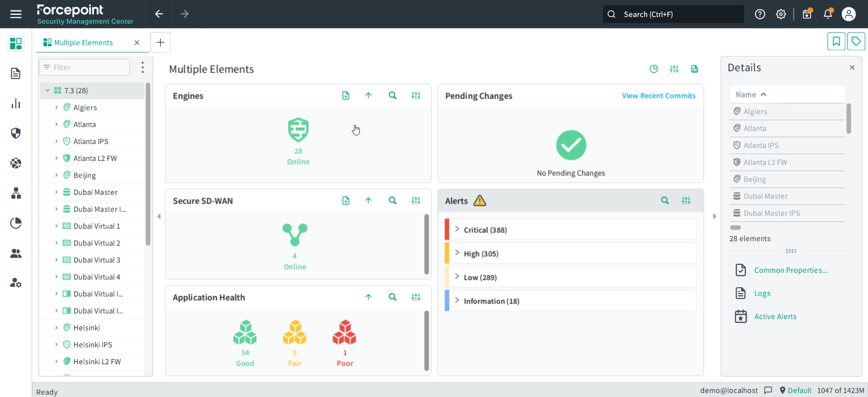Viewport: 868px width, 397px height.
Task: Click the notifications bell icon
Action: [x=828, y=14]
